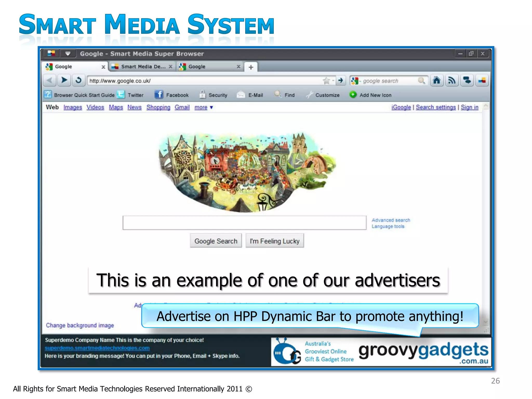This screenshot has height=399, width=532.
Task: Click the Go arrow next to the address bar
Action: [x=341, y=81]
